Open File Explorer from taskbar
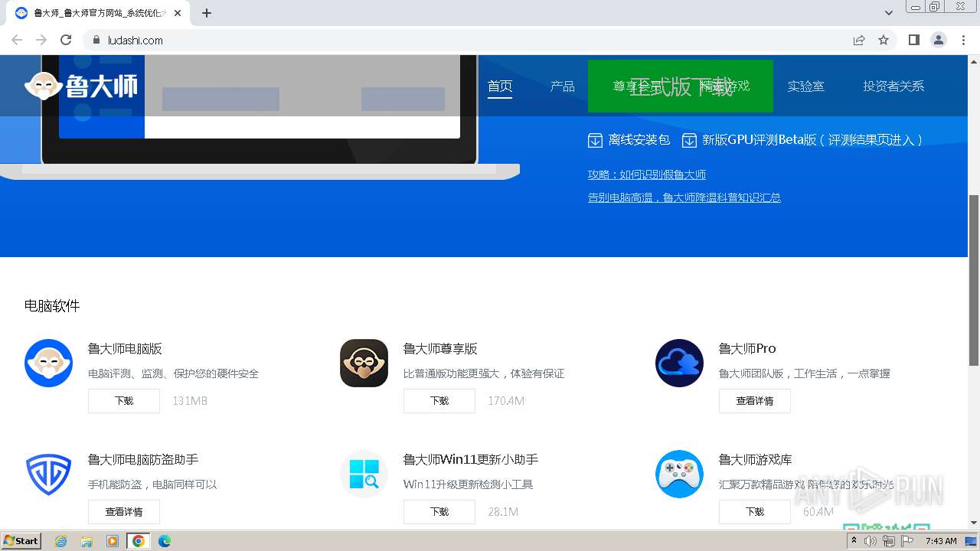The image size is (980, 551). (87, 541)
